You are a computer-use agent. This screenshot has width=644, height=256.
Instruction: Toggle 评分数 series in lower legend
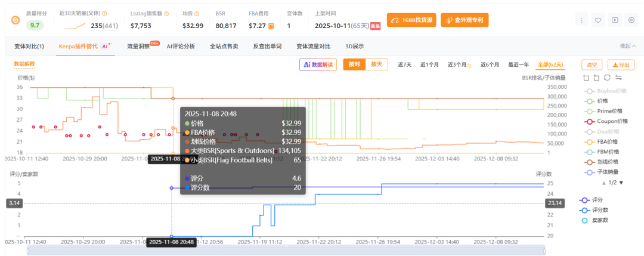coord(593,211)
